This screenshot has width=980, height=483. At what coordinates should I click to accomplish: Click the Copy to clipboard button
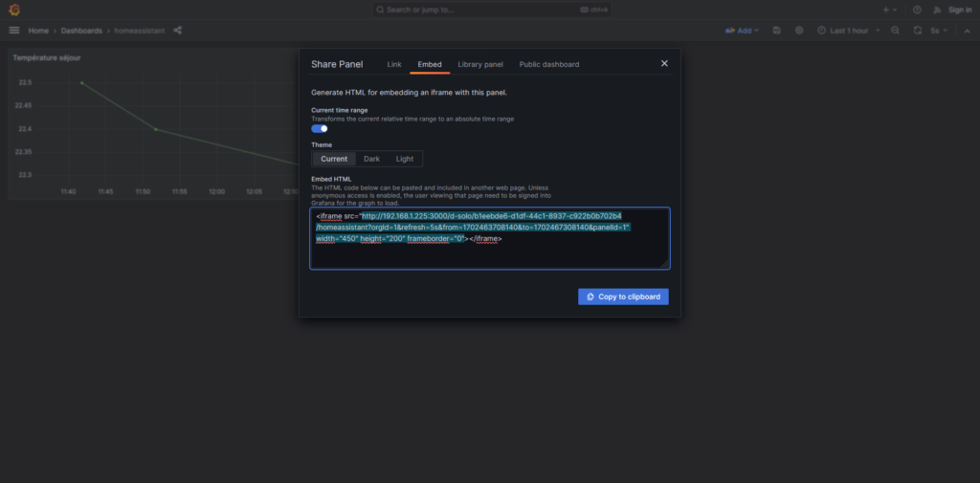coord(623,296)
